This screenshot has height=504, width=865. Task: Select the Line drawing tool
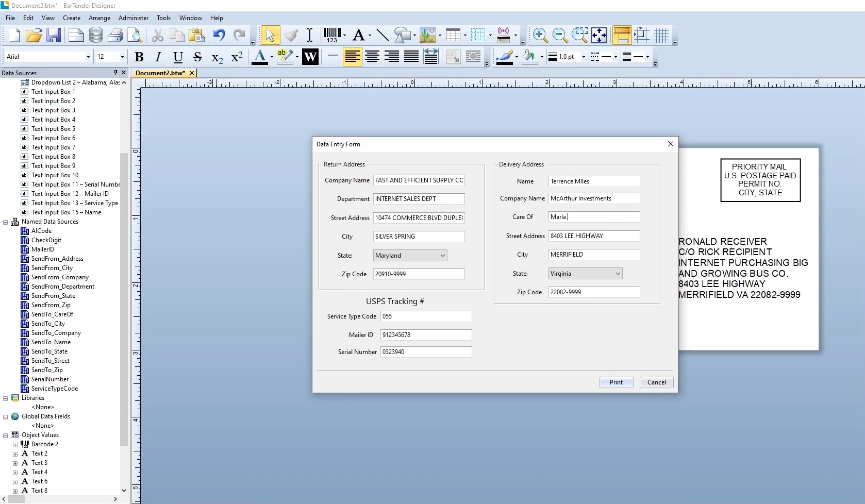click(382, 35)
